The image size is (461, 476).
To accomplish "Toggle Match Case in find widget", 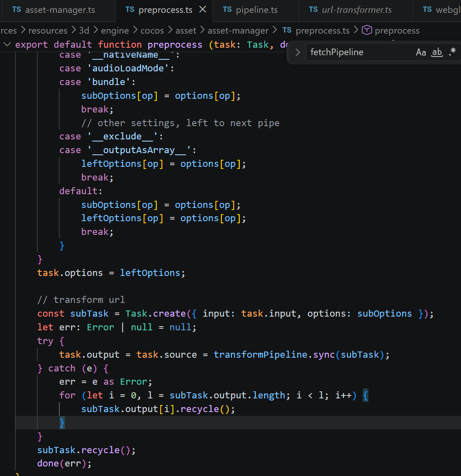I will (x=421, y=52).
